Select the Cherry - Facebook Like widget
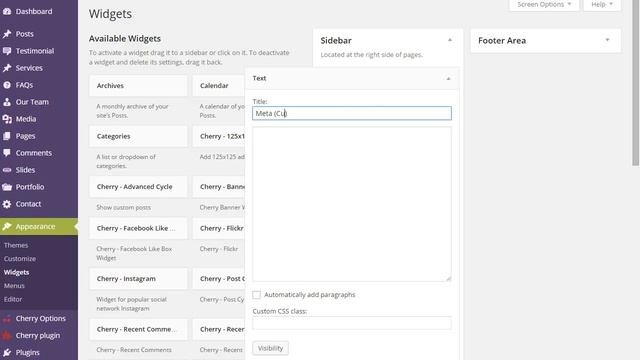640x360 pixels. pos(138,228)
